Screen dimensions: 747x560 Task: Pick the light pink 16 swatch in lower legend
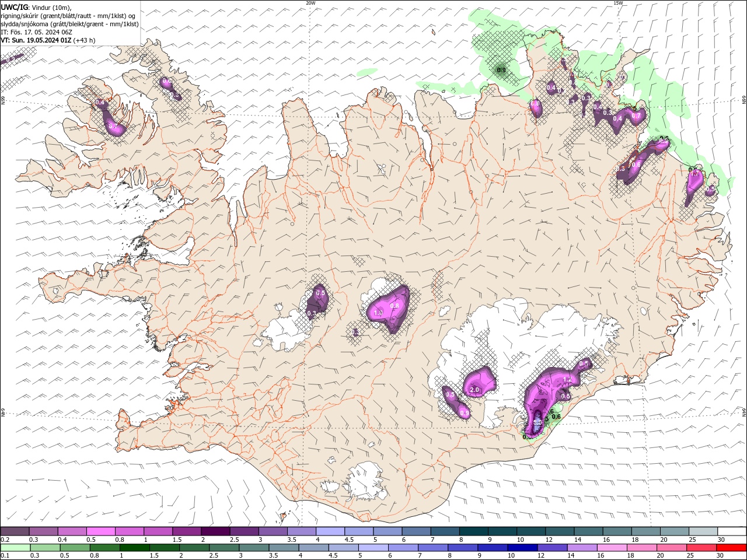(612, 548)
